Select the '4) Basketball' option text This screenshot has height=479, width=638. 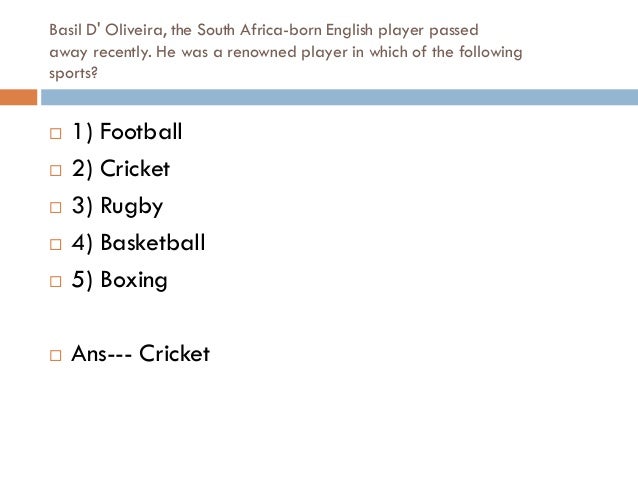(x=139, y=243)
